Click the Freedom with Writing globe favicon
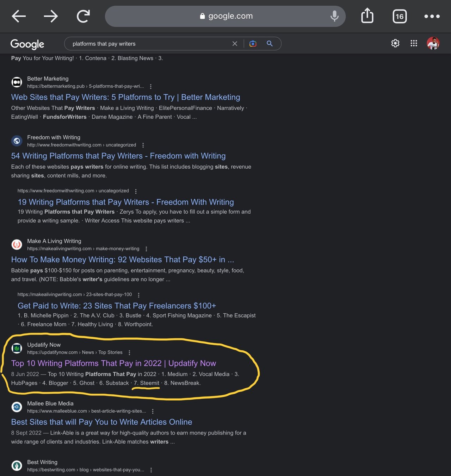Screen dimensions: 451x476 [x=17, y=141]
